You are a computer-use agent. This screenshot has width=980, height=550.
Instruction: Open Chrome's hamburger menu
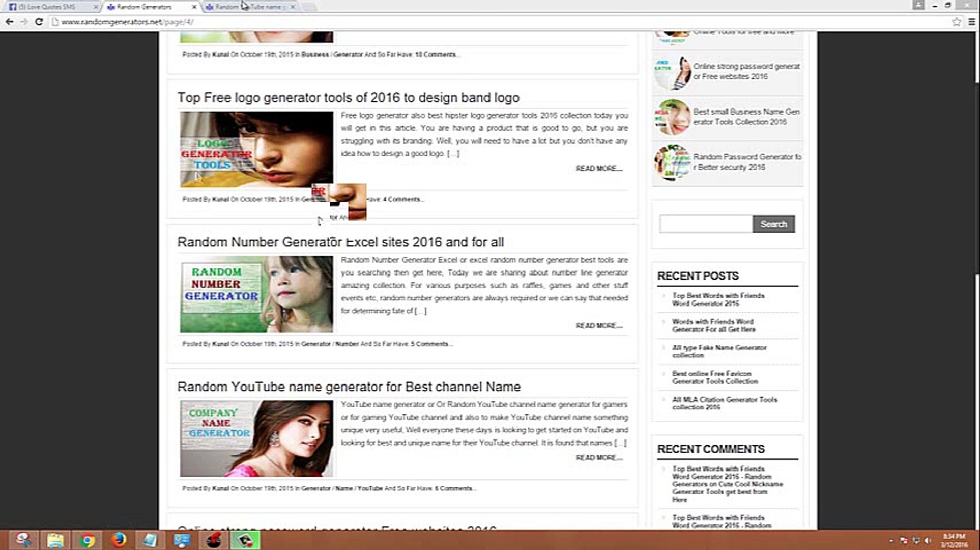point(971,22)
